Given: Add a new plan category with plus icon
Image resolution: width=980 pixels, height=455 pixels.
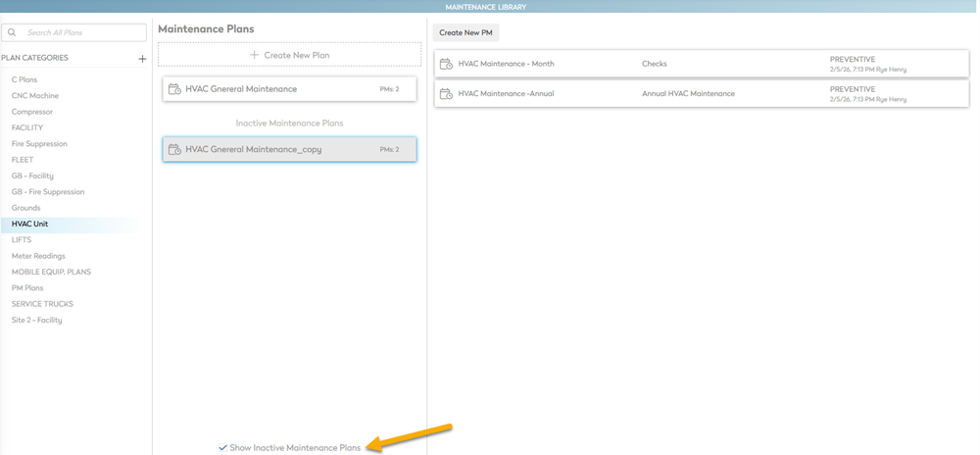Looking at the screenshot, I should click(142, 59).
